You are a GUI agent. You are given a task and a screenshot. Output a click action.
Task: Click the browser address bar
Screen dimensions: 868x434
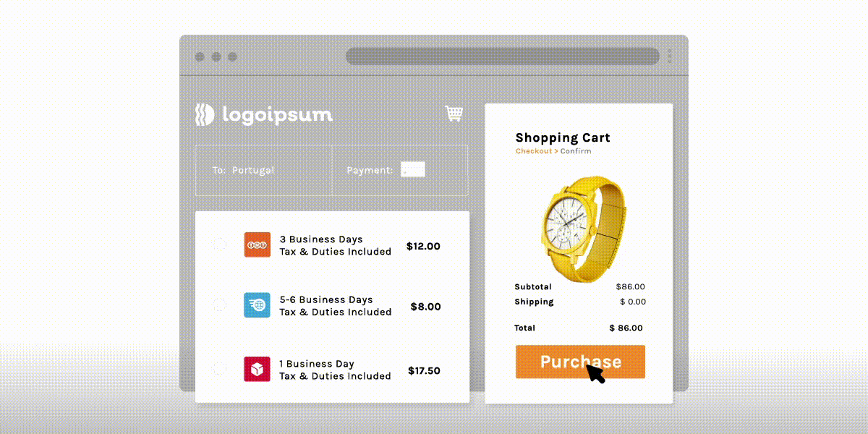[x=502, y=56]
